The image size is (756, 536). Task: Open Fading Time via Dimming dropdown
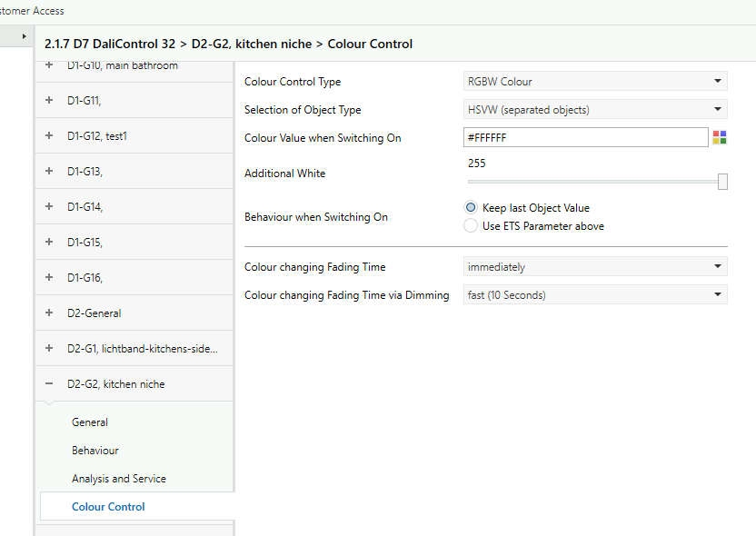[595, 295]
